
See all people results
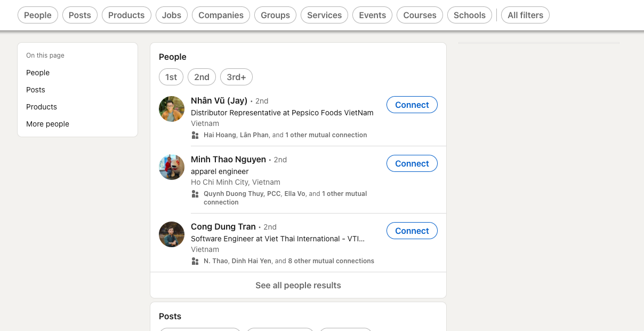point(298,285)
